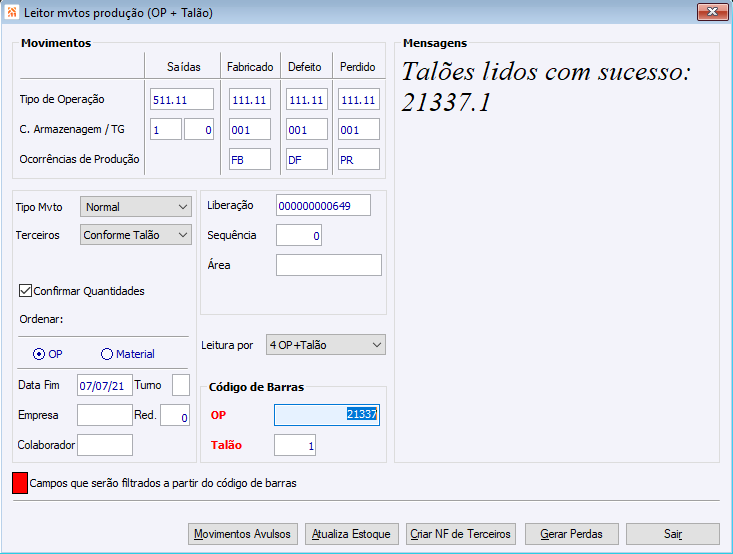Click the 'Defeito' column header
The width and height of the screenshot is (733, 554).
tap(305, 67)
